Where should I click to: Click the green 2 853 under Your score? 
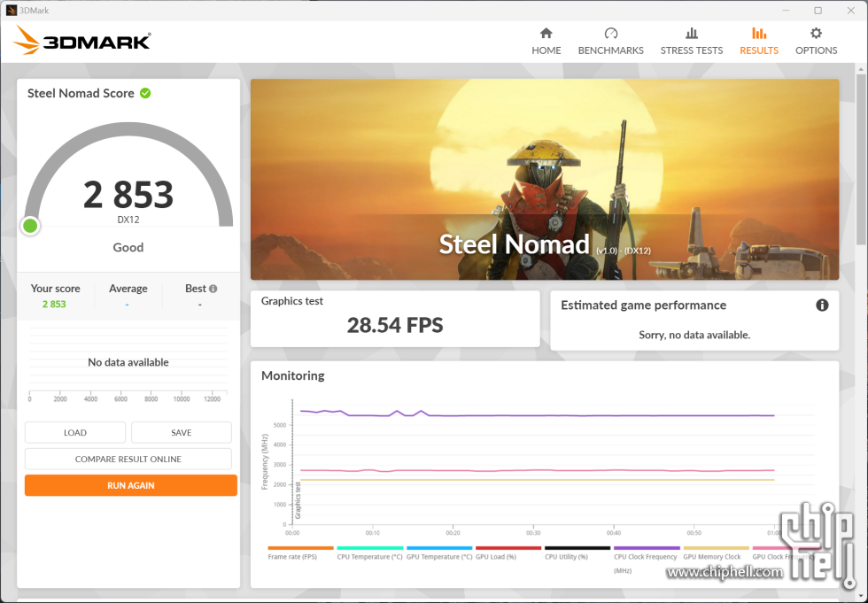54,305
